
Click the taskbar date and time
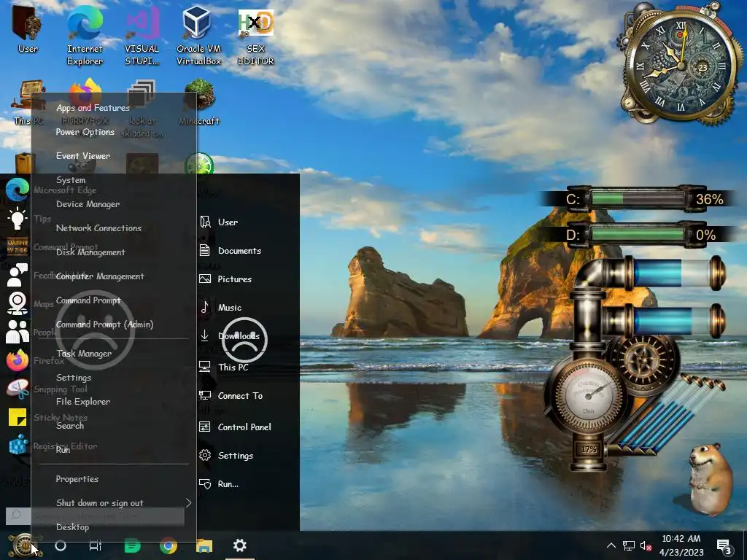[x=681, y=545]
